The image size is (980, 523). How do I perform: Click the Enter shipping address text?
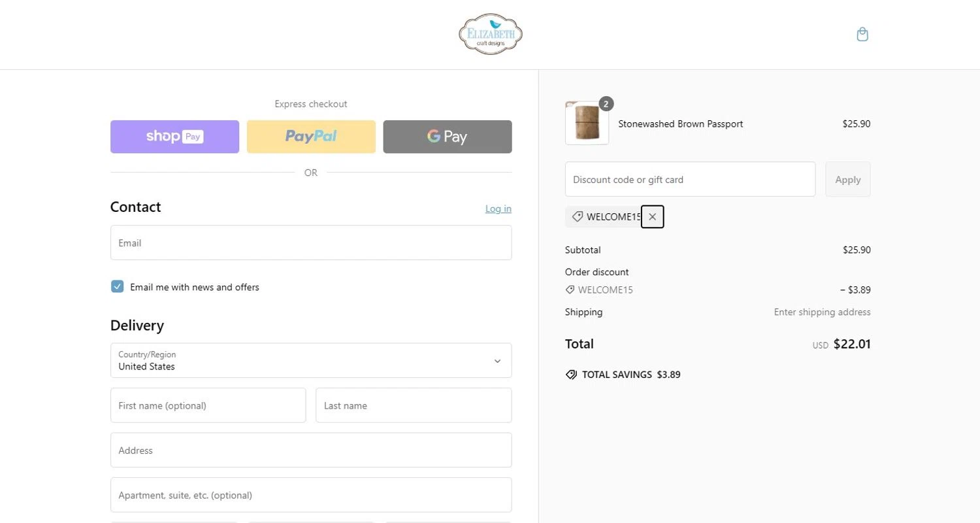[x=823, y=312]
